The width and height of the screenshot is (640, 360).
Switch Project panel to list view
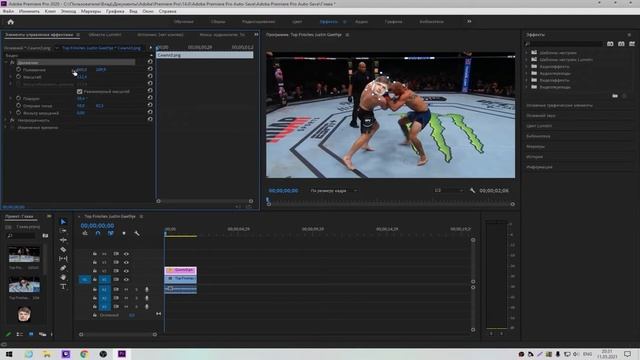click(20, 334)
